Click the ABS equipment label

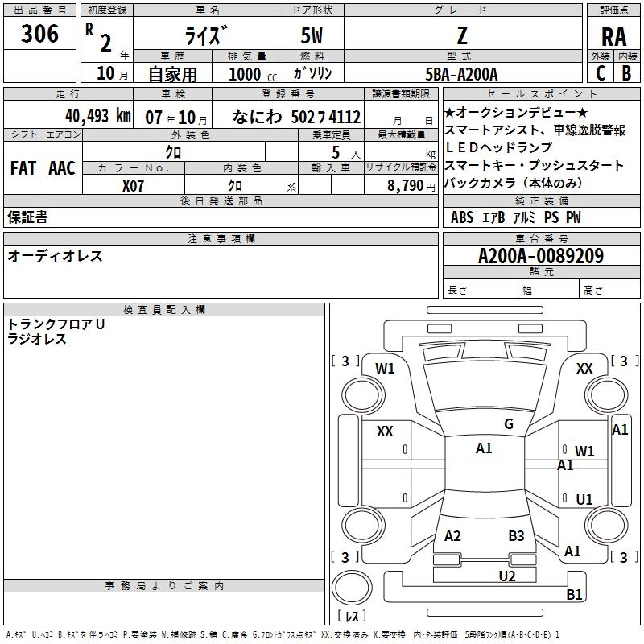(x=462, y=217)
